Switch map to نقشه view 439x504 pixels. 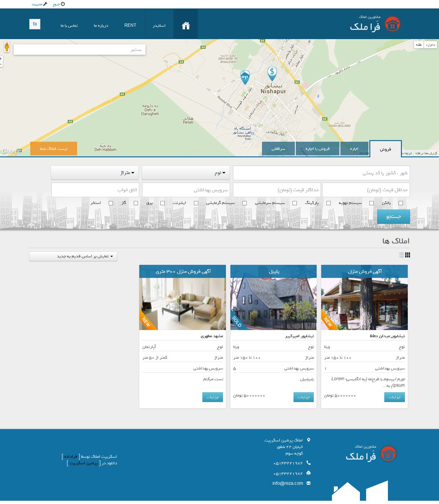coord(419,45)
